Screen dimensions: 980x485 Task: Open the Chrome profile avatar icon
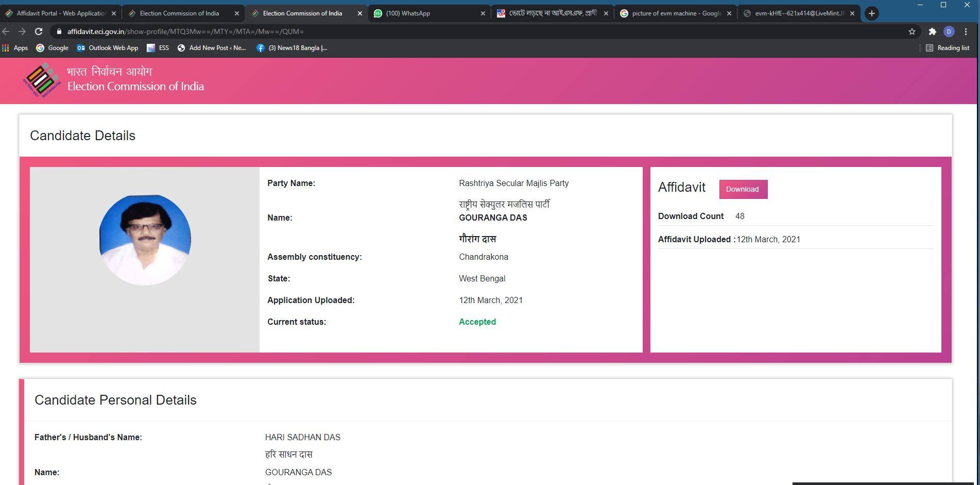(x=949, y=31)
